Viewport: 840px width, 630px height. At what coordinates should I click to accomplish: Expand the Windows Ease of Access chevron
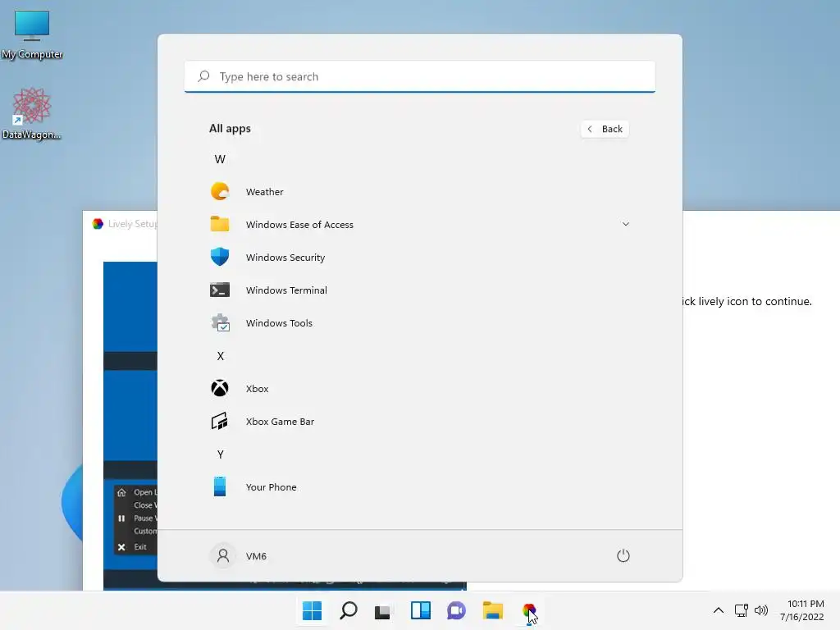pos(625,224)
